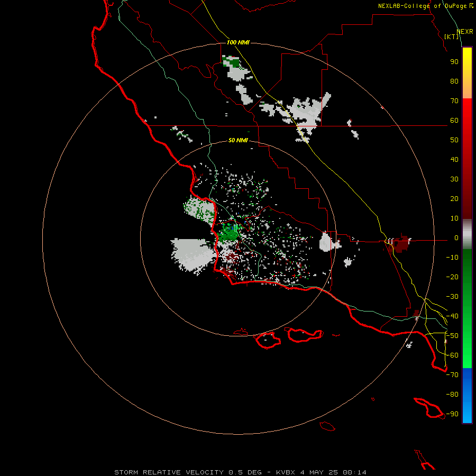Click the 70 value on the velocity scale
476x476 pixels.
454,101
